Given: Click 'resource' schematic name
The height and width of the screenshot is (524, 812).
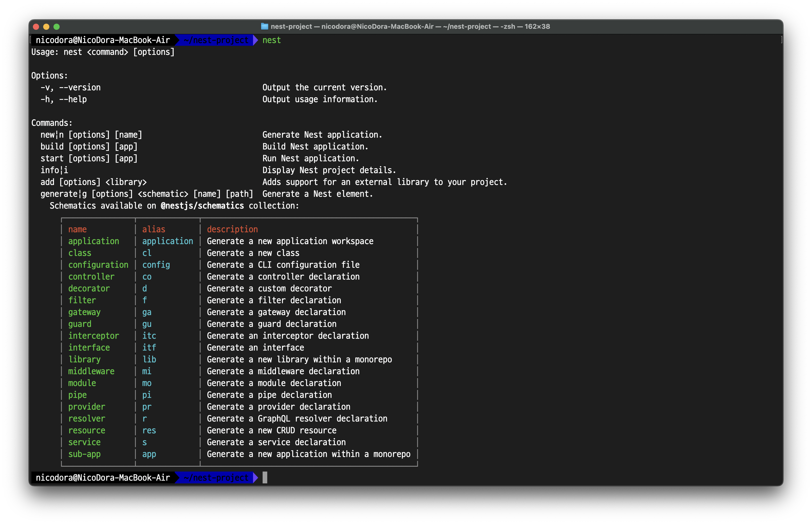Looking at the screenshot, I should pyautogui.click(x=87, y=431).
